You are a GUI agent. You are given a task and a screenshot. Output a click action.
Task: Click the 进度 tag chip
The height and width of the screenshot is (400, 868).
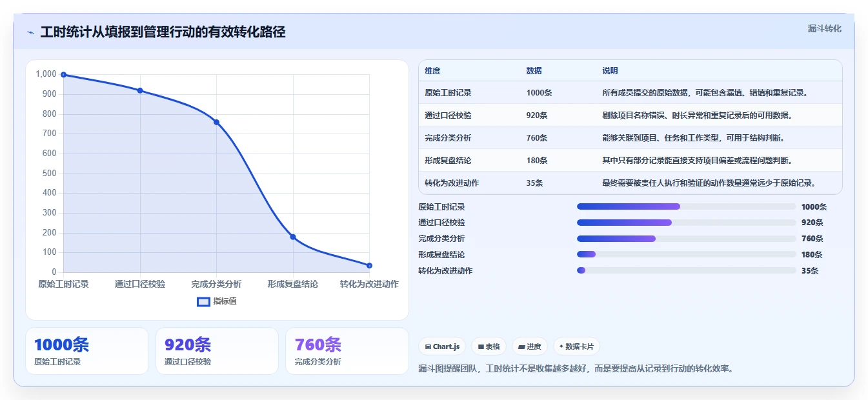pyautogui.click(x=529, y=346)
